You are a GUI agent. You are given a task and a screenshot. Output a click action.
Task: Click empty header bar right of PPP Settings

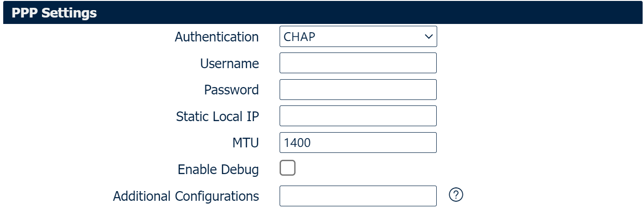click(x=369, y=12)
